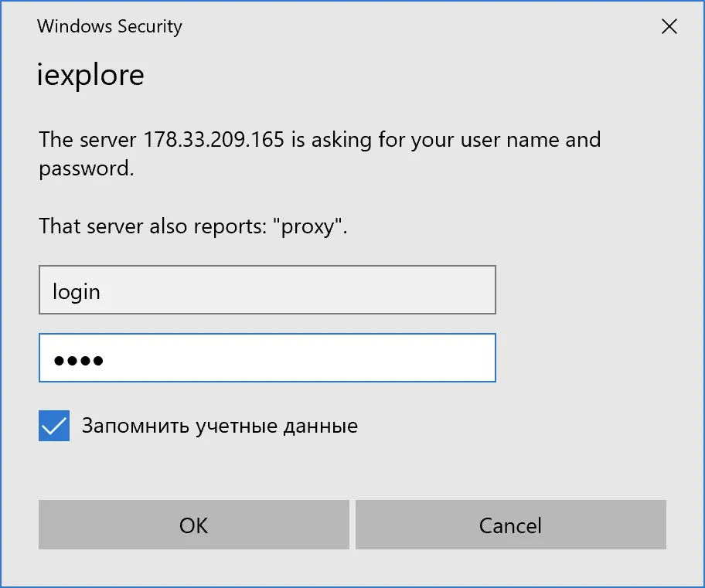Screen dimensions: 705x588
Task: Click inside the username field showing login
Action: [x=267, y=291]
